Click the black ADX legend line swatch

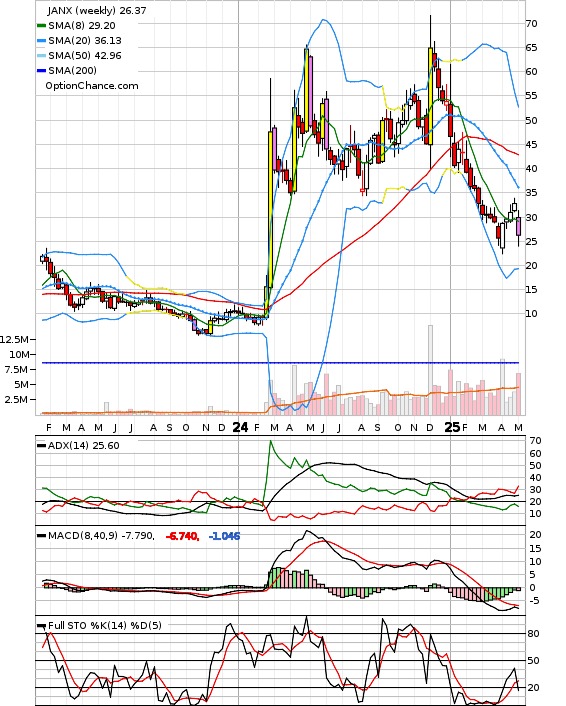pos(41,446)
